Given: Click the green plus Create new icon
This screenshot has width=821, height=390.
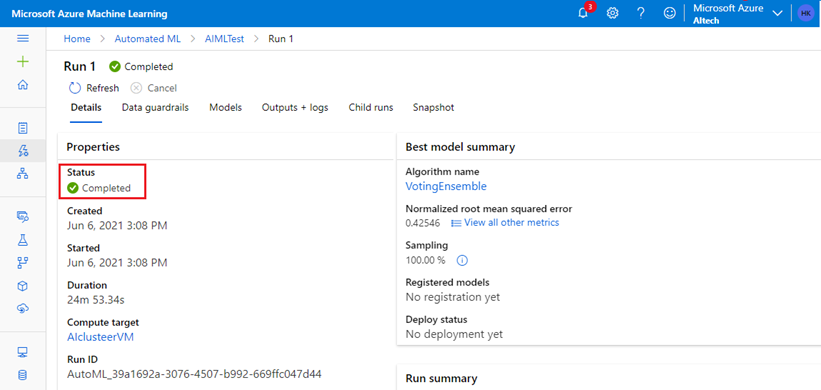Looking at the screenshot, I should point(23,62).
